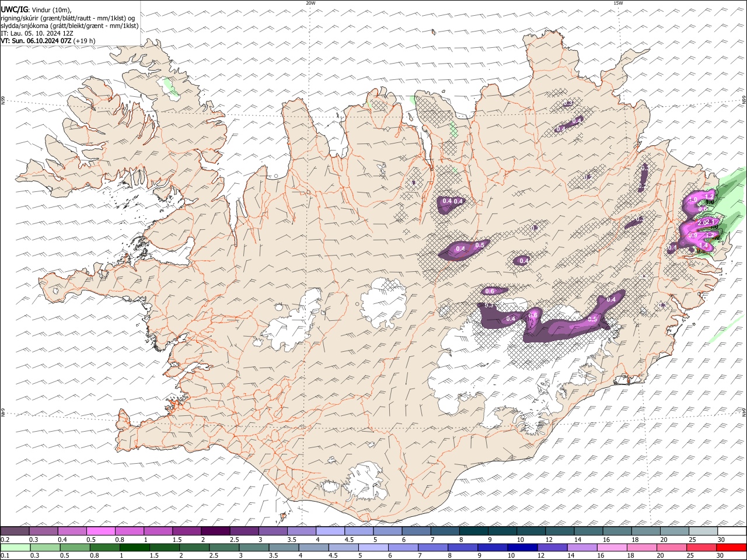Pick the pale green swatch labeled 0.1
This screenshot has height=560, width=747.
(x=15, y=547)
